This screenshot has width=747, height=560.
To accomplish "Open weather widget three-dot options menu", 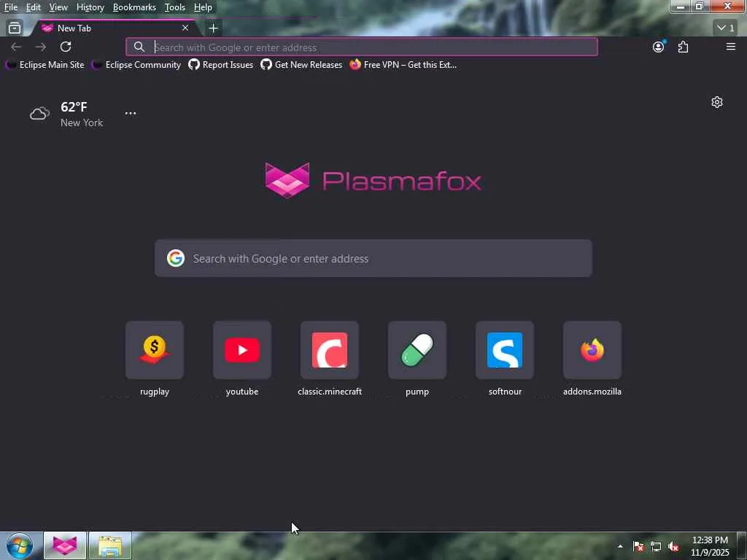I will pyautogui.click(x=131, y=113).
